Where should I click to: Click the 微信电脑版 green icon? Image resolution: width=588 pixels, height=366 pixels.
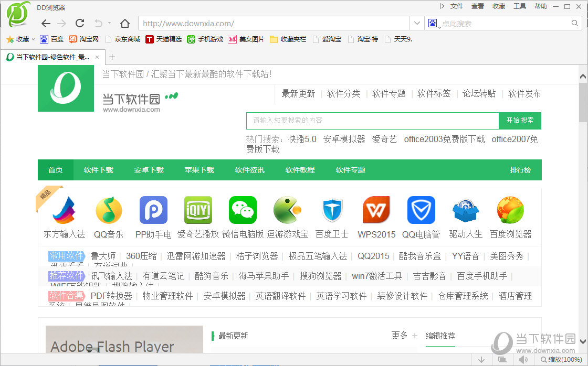pyautogui.click(x=243, y=210)
